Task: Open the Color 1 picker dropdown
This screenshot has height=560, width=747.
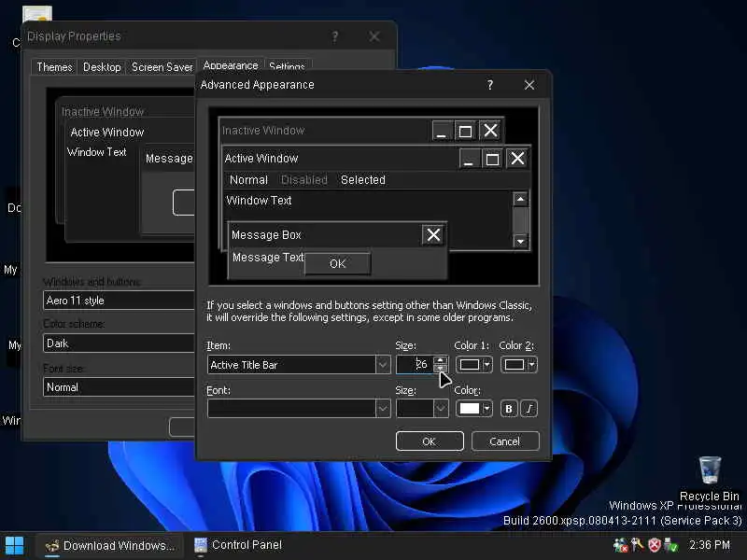Action: 474,365
